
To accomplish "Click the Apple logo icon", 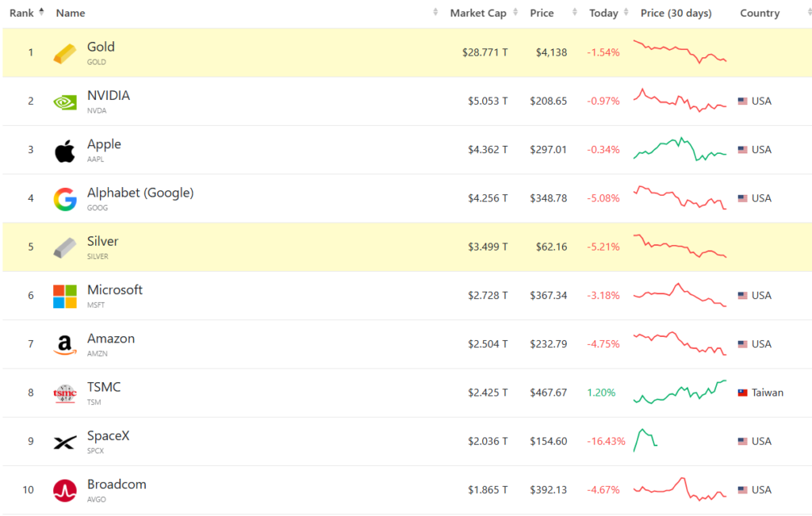I will [65, 151].
